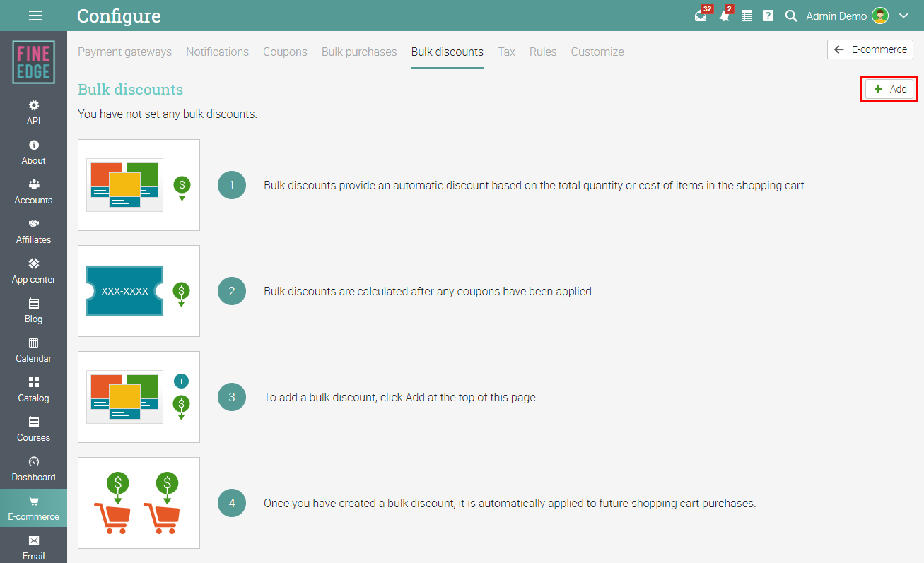
Task: Open Blog in the sidebar
Action: click(x=33, y=310)
